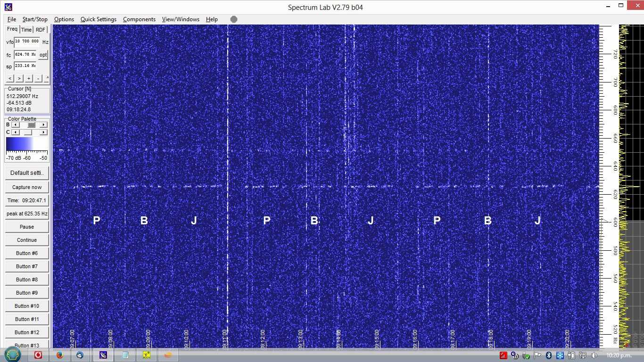
Task: Click the Spectrum Lab taskbar icon
Action: (x=103, y=355)
